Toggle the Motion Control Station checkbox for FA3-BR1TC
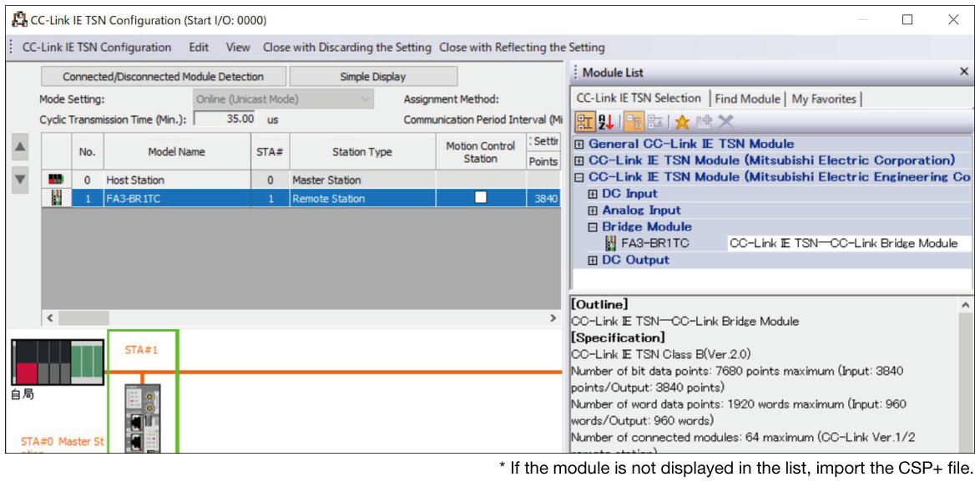 click(480, 198)
